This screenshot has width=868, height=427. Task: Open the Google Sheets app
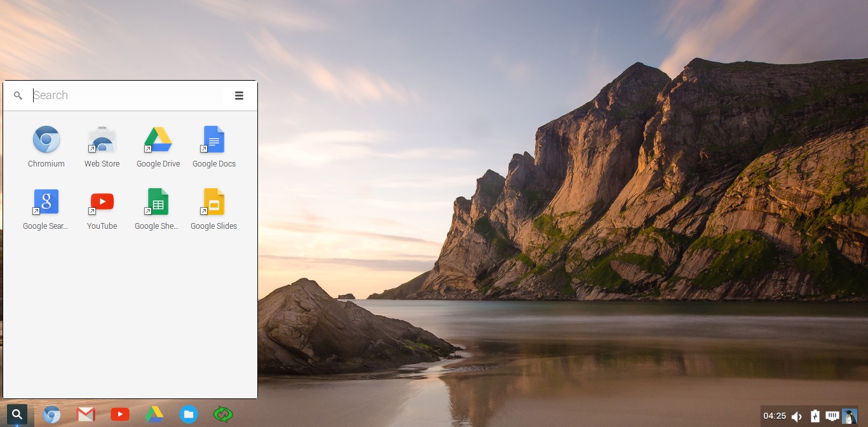tap(158, 209)
